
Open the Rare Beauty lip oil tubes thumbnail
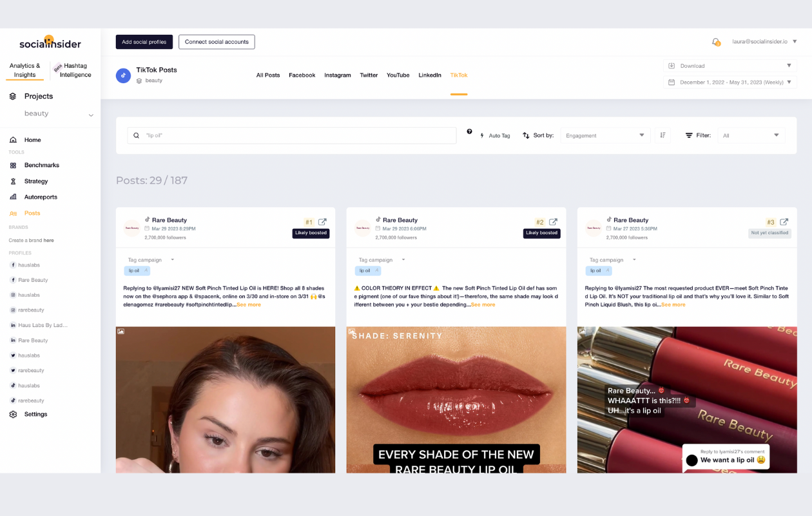[x=687, y=400]
